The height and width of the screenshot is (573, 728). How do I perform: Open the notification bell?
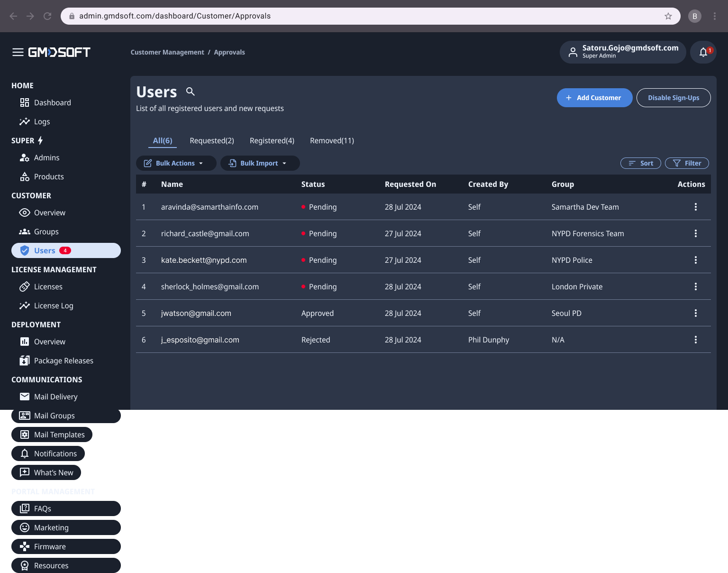(703, 52)
